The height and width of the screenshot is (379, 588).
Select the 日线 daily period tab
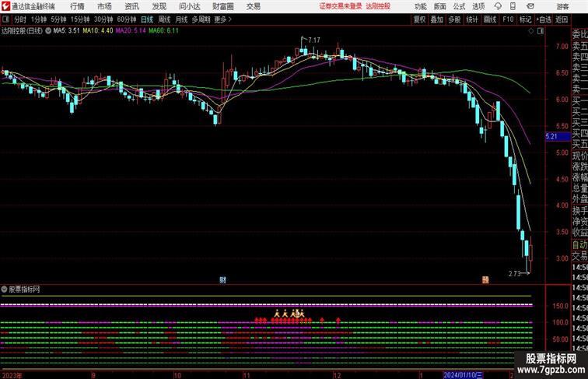(147, 19)
